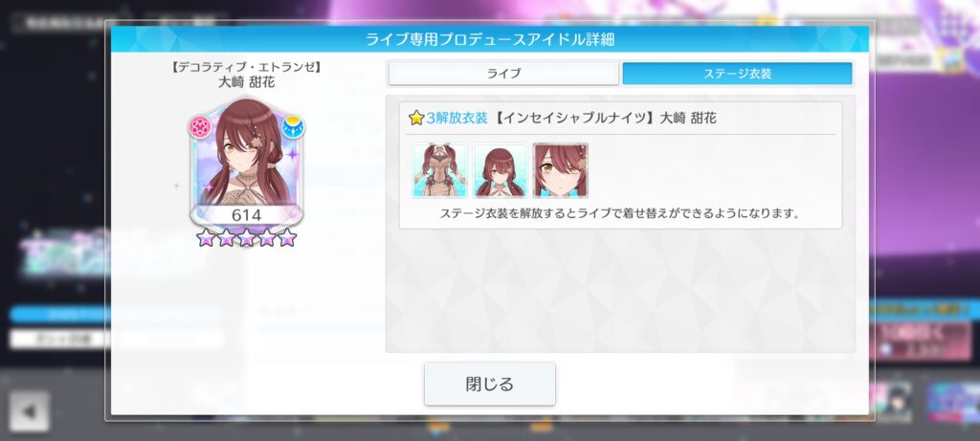
Task: Tap the blue crescent moon icon on idol card
Action: point(293,127)
